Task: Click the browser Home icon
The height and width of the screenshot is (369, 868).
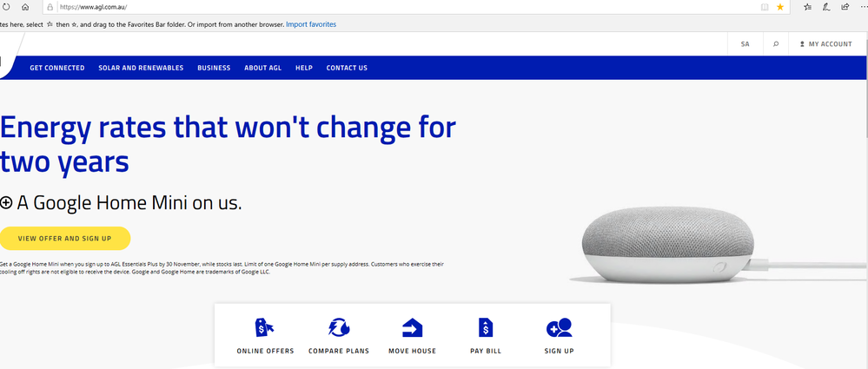Action: (25, 7)
